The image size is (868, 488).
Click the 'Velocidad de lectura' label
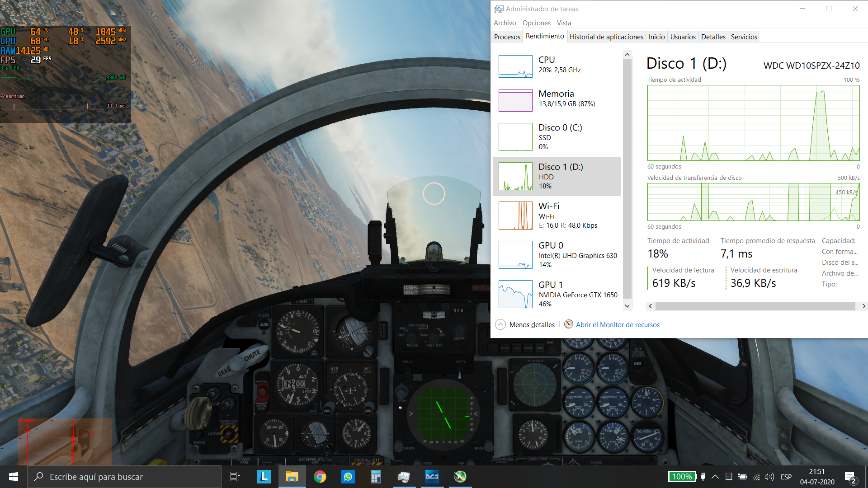(x=683, y=270)
